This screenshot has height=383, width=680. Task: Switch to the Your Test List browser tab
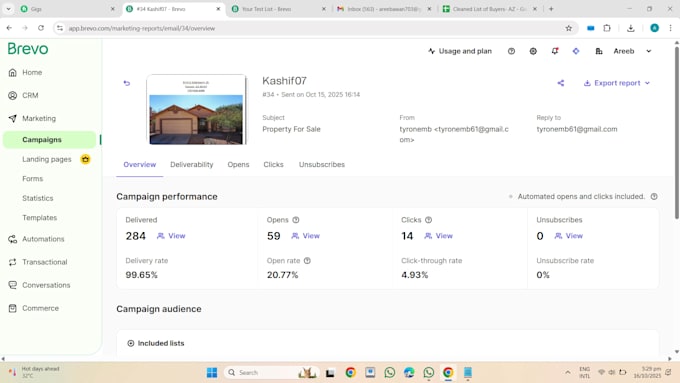(x=278, y=9)
